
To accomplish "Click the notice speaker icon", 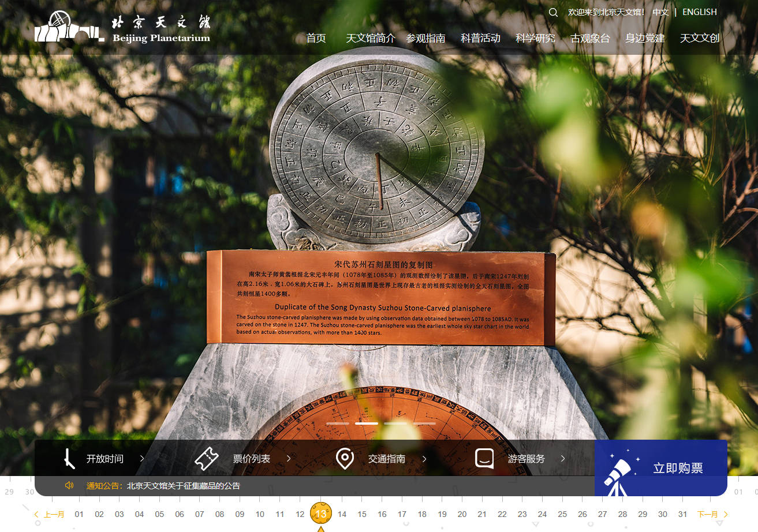I will pos(69,485).
